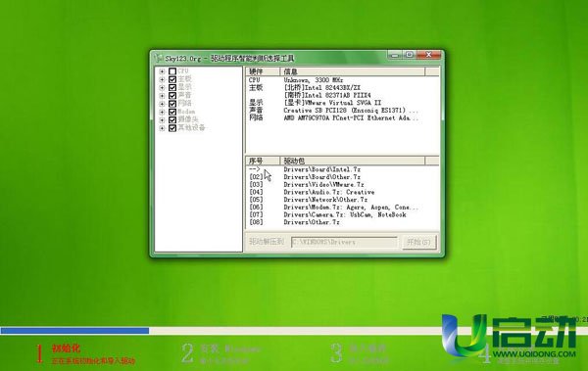Select the Drivers\Video\VMware.7z row

click(342, 184)
